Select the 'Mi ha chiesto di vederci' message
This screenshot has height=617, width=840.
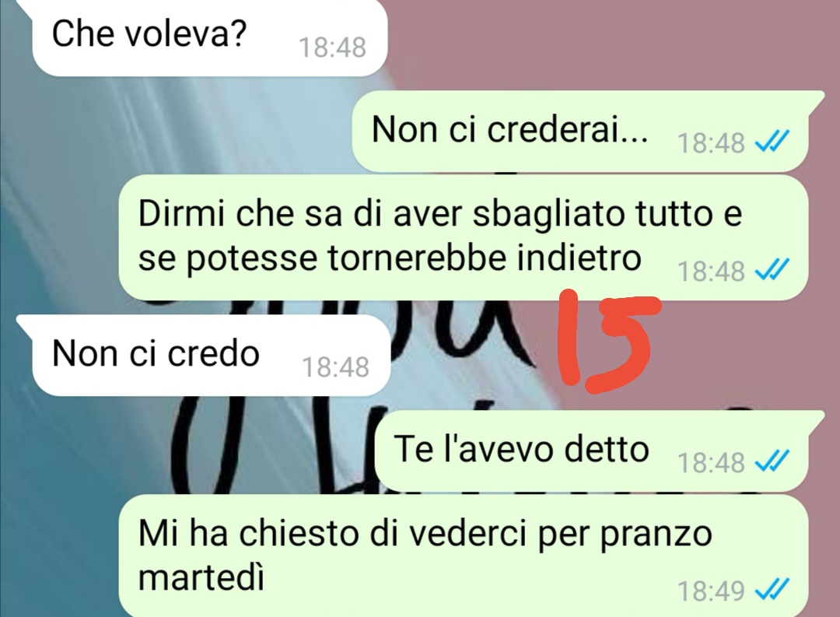463,556
